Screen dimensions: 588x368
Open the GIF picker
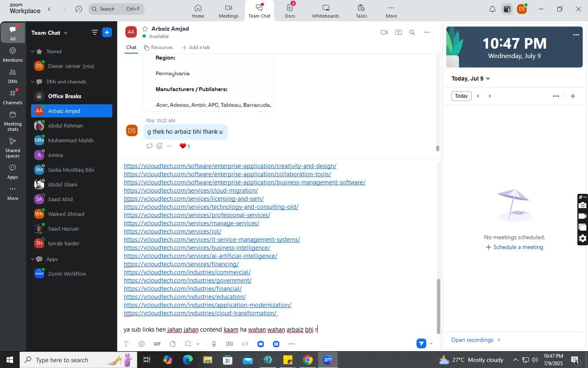pos(157,344)
